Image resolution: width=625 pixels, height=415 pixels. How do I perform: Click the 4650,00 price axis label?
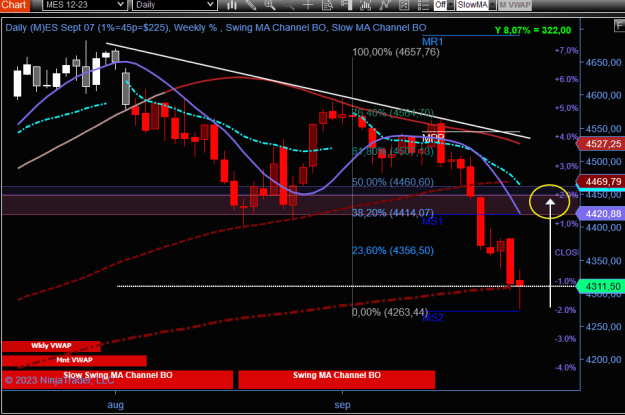pyautogui.click(x=603, y=63)
